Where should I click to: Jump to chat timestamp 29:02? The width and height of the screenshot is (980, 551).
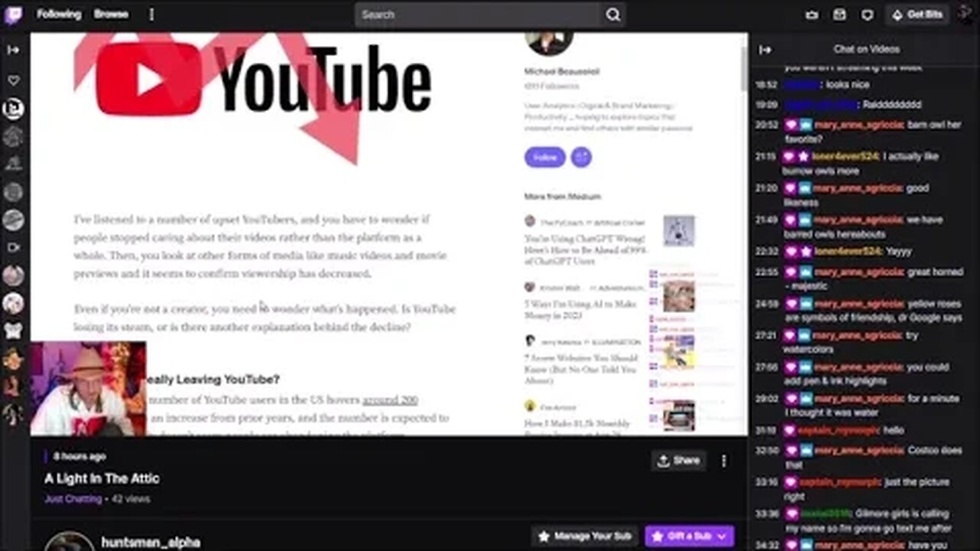(x=766, y=399)
